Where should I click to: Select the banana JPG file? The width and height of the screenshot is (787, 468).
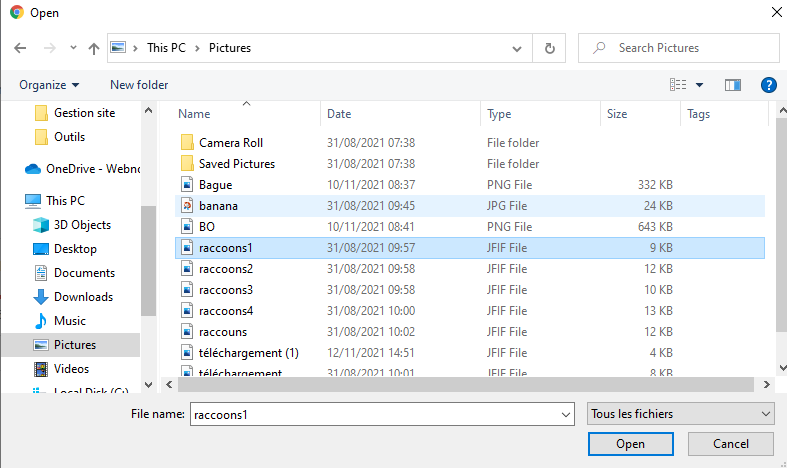218,206
